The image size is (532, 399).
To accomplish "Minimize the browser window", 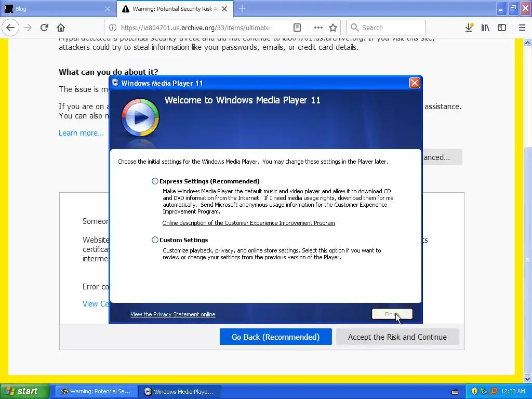I will coord(501,8).
